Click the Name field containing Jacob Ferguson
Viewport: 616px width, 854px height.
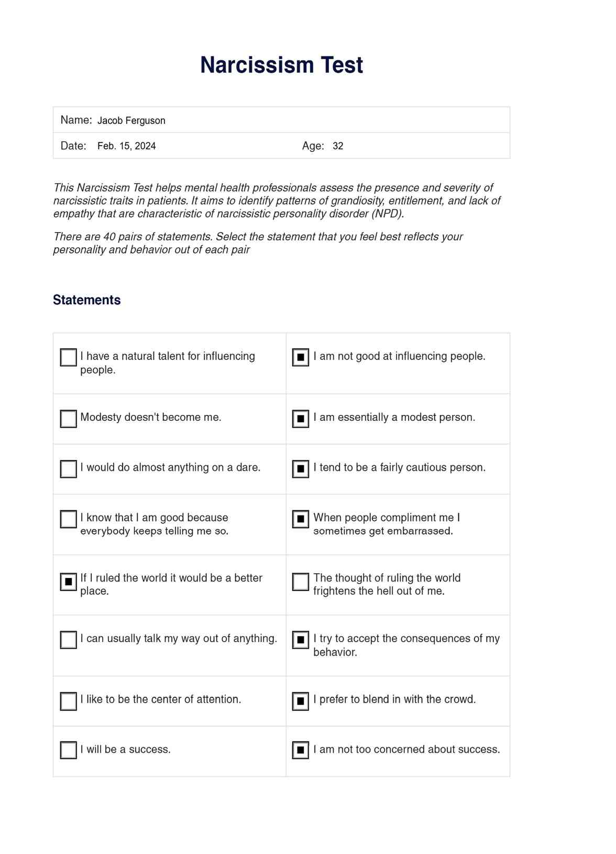(131, 121)
